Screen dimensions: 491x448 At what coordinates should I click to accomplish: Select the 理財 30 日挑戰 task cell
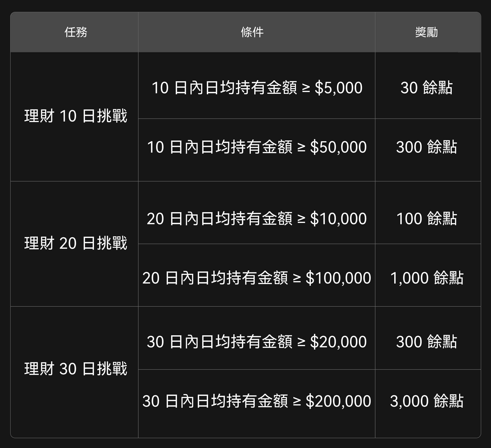pyautogui.click(x=76, y=369)
